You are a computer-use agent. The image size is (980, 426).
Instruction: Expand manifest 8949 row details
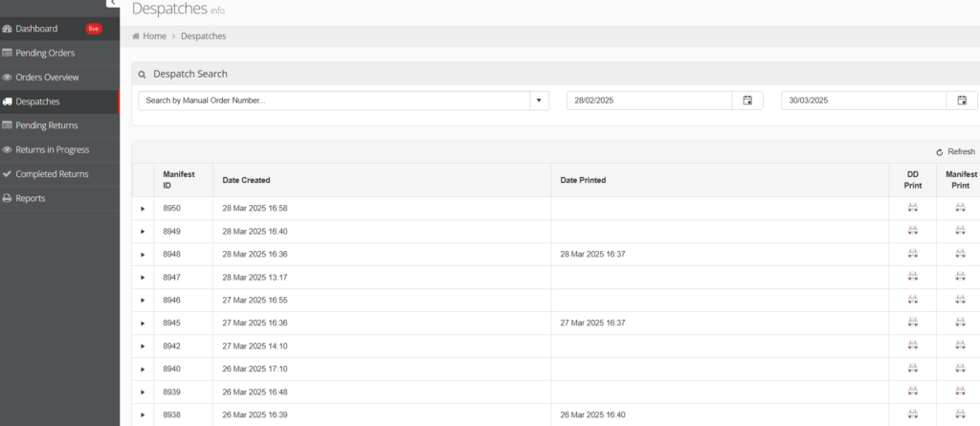point(143,232)
